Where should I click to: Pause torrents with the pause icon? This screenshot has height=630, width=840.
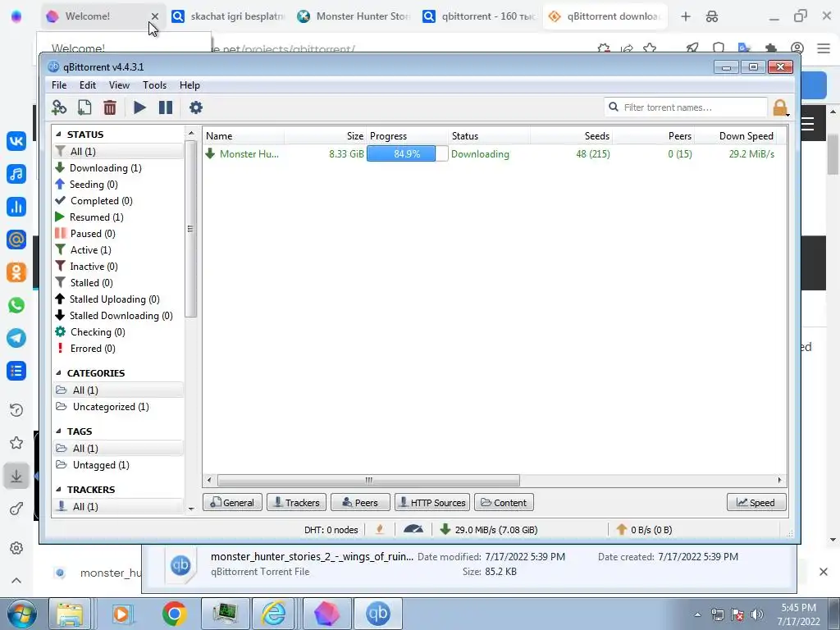pyautogui.click(x=166, y=107)
